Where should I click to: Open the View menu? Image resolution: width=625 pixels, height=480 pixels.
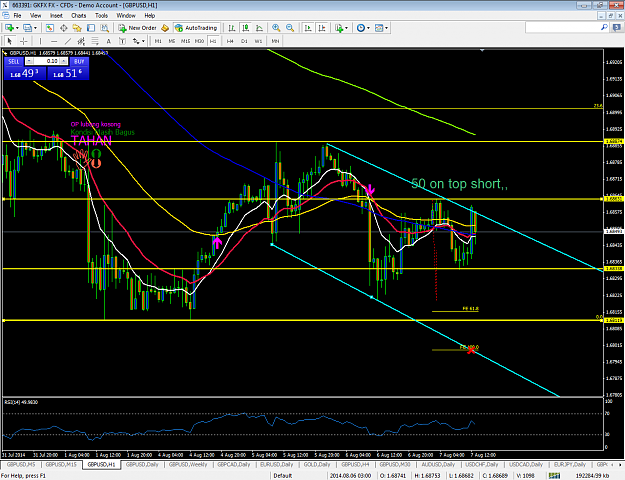35,16
